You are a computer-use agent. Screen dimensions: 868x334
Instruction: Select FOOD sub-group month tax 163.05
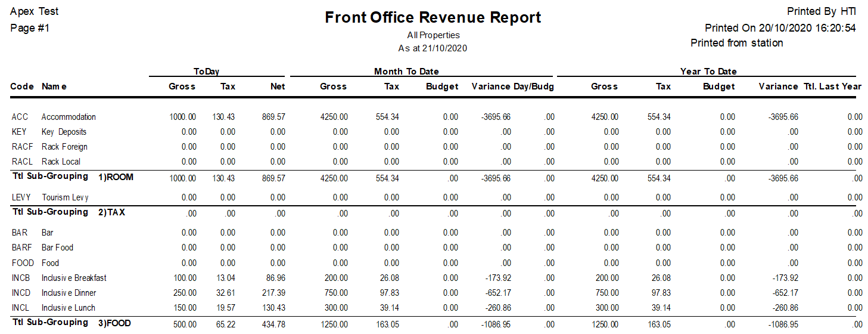coord(387,324)
